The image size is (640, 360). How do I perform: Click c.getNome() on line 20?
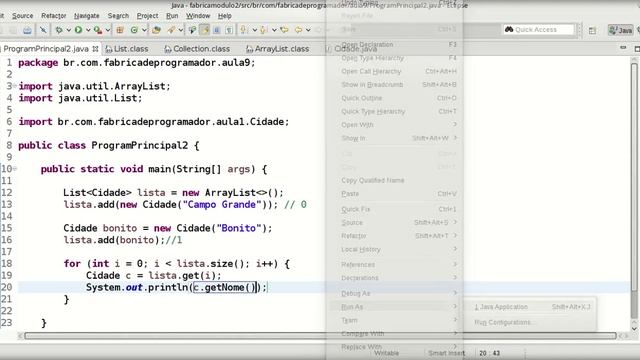point(224,287)
